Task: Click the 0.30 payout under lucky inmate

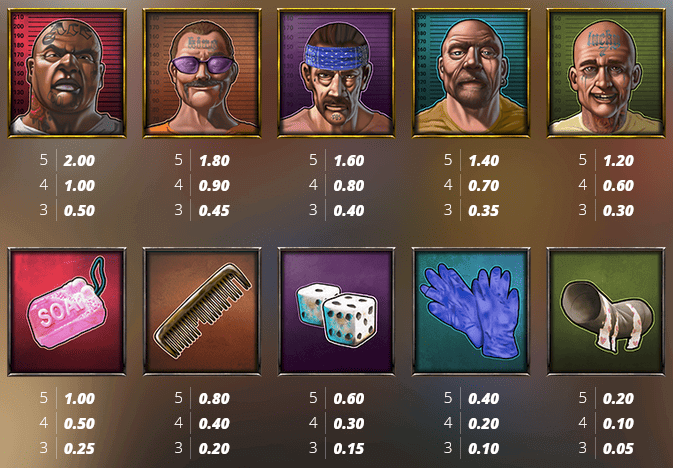Action: [618, 210]
